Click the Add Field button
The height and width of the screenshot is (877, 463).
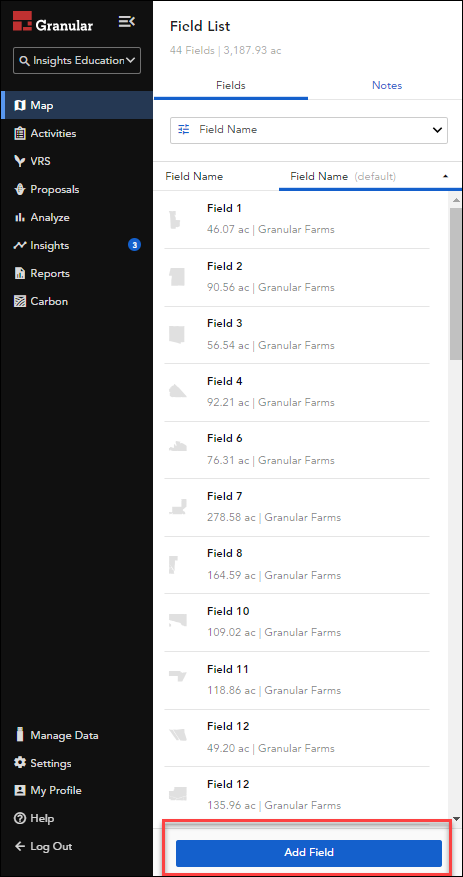click(x=309, y=852)
